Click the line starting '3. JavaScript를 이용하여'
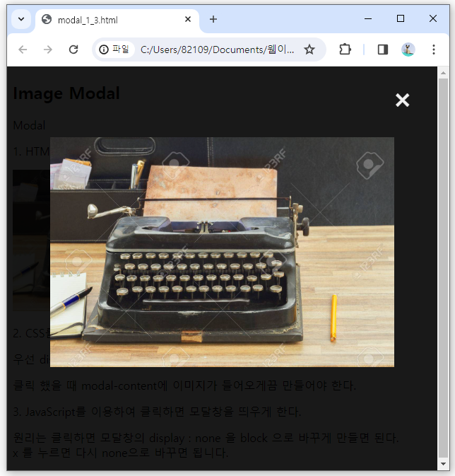455x476 pixels. [157, 412]
